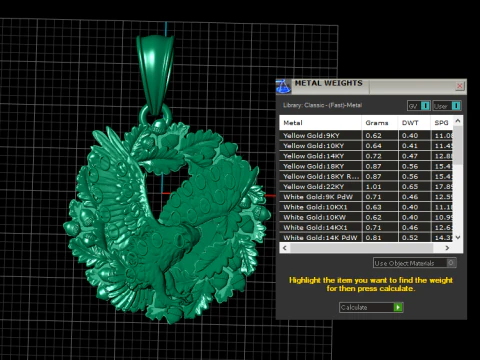Select the White Gold:14K PdW row

coord(366,237)
